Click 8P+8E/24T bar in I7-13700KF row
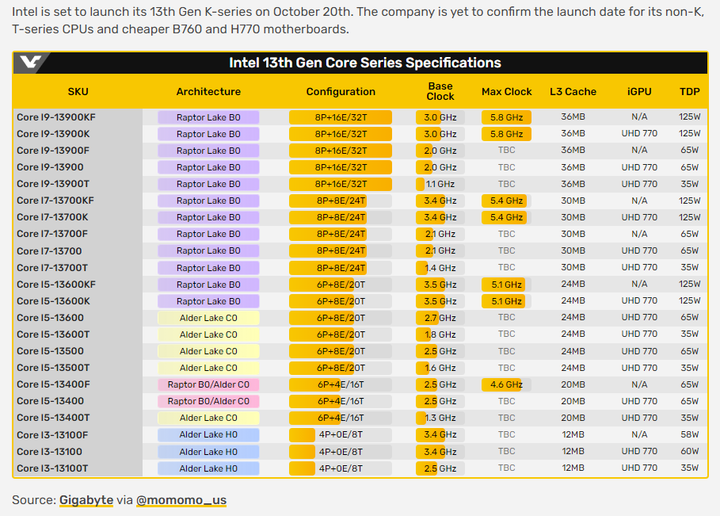The height and width of the screenshot is (516, 720). coord(341,201)
